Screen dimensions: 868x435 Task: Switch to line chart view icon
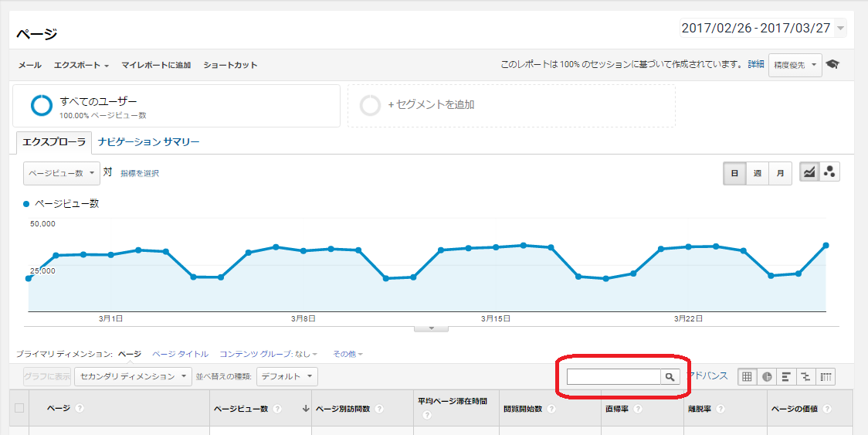tap(809, 172)
